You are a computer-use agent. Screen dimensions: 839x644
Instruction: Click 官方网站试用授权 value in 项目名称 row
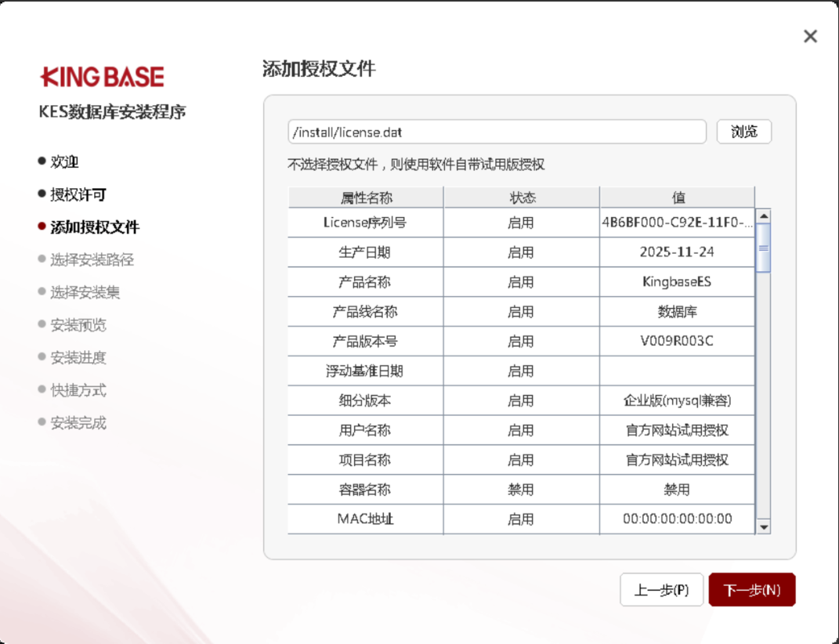coord(677,460)
